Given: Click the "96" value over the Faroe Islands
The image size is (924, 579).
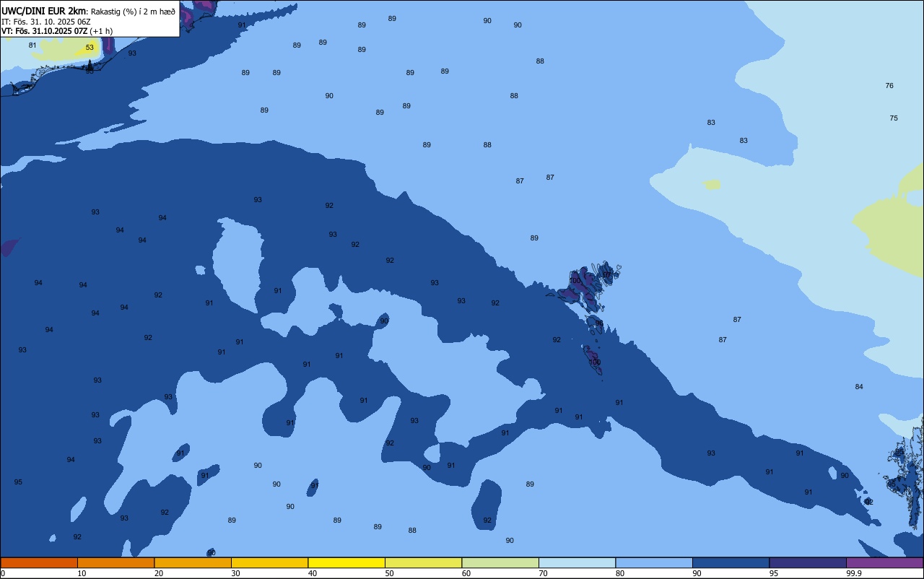Looking at the screenshot, I should tap(599, 323).
